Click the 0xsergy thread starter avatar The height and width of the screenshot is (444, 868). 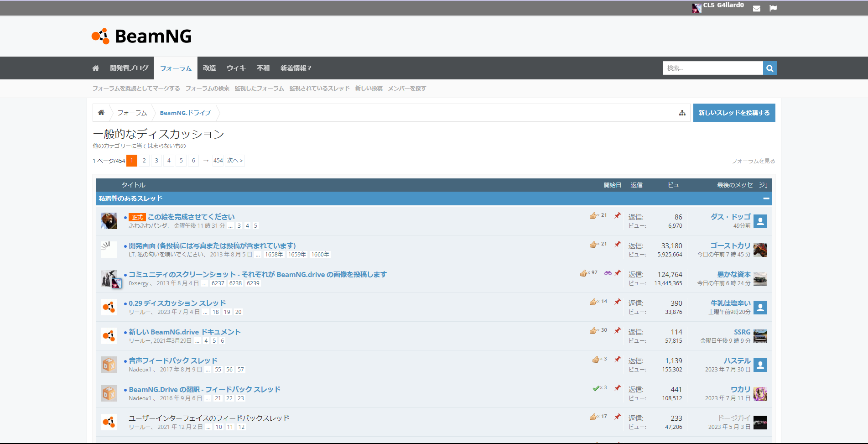pyautogui.click(x=110, y=279)
